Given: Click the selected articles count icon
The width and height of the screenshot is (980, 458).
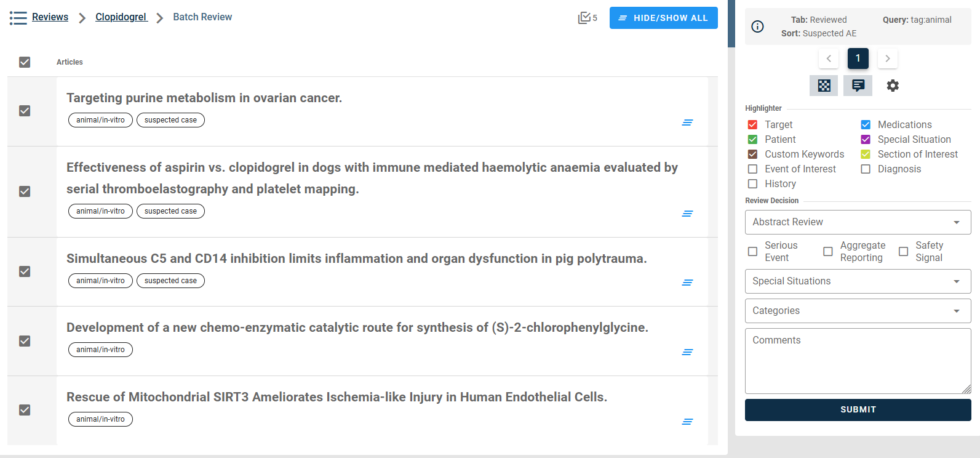Looking at the screenshot, I should pos(584,18).
